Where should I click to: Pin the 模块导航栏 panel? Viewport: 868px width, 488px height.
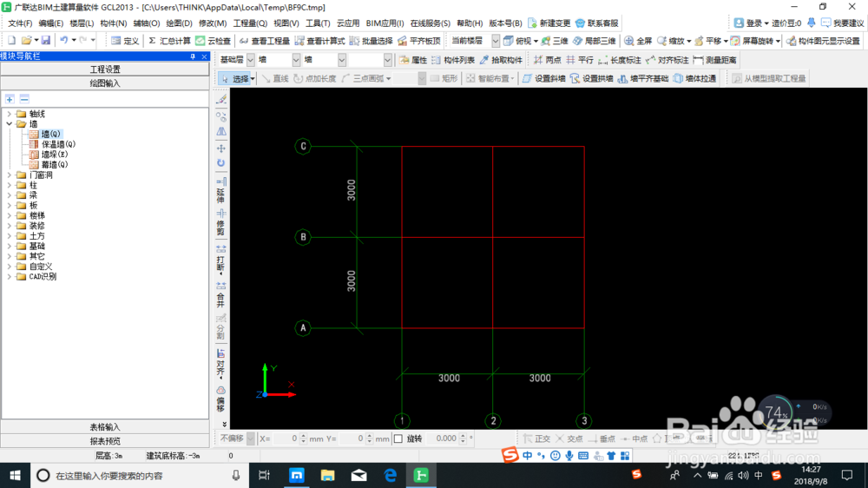193,56
